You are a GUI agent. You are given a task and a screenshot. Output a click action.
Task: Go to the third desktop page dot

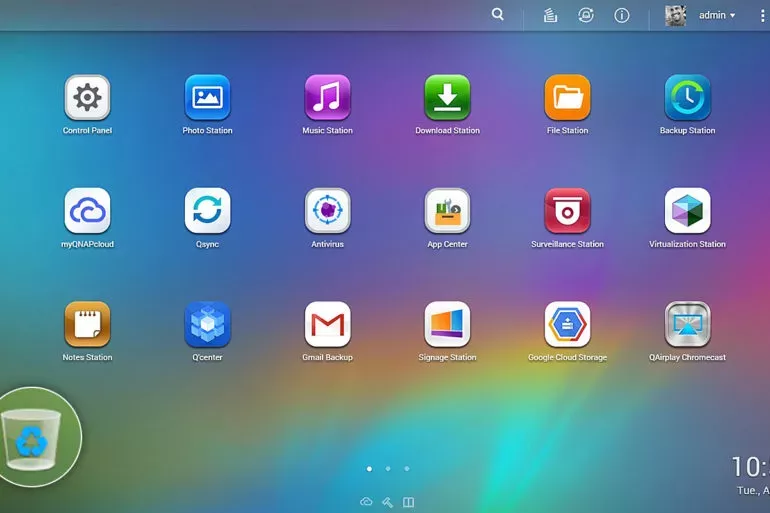[406, 468]
